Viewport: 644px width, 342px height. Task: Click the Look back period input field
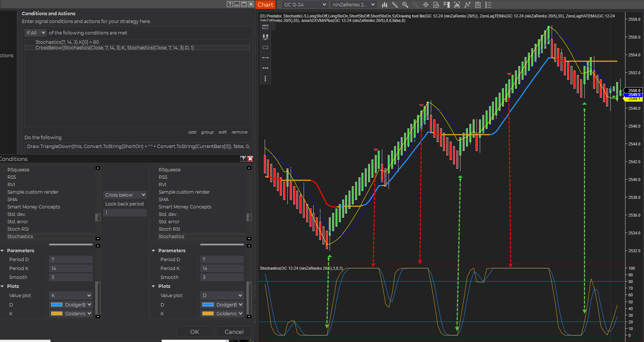[x=125, y=213]
